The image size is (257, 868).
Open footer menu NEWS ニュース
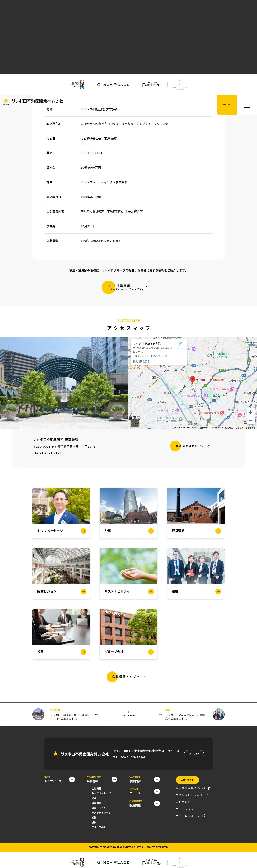(x=135, y=791)
